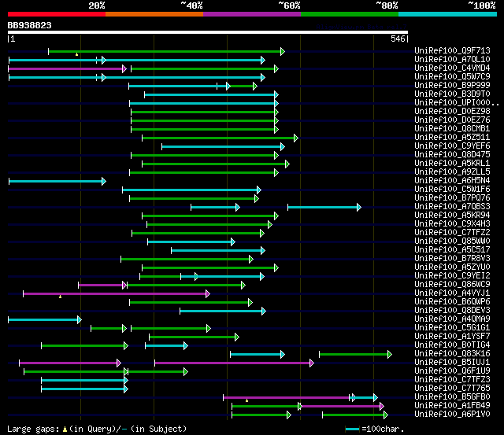Select label UniRef100_A4QMA9
Screen dimensions: 504x435
[452, 319]
